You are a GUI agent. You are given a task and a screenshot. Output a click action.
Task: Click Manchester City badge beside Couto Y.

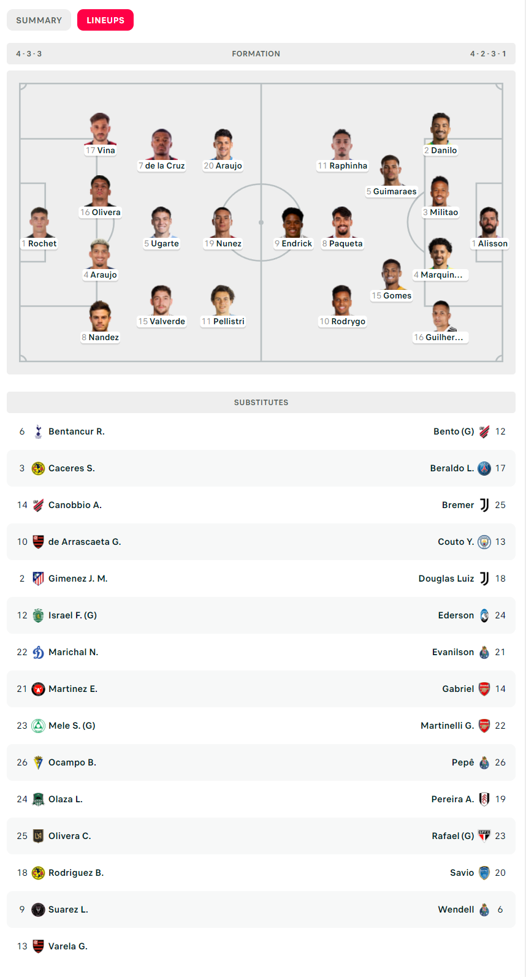(x=484, y=542)
